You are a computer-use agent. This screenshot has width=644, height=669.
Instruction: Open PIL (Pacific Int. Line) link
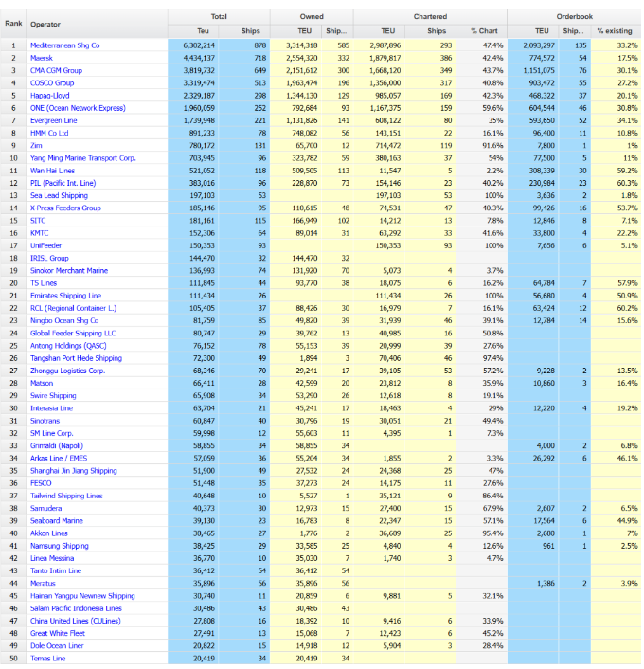[x=63, y=183]
